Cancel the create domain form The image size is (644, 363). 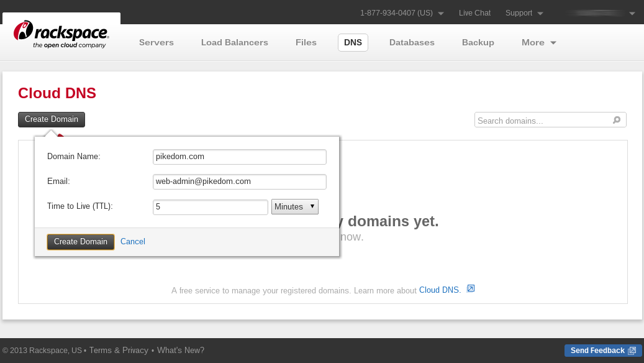pos(133,242)
